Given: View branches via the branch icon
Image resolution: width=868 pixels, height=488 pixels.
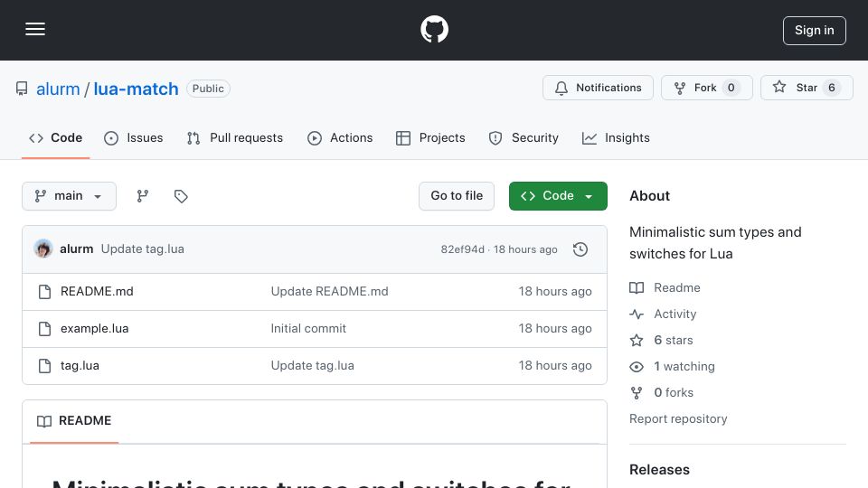Looking at the screenshot, I should (x=143, y=196).
